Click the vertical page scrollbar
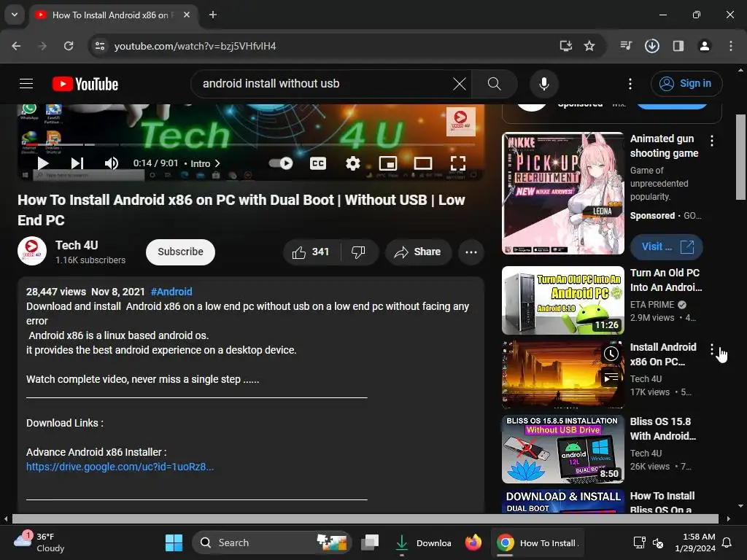Image resolution: width=747 pixels, height=560 pixels. (x=741, y=157)
